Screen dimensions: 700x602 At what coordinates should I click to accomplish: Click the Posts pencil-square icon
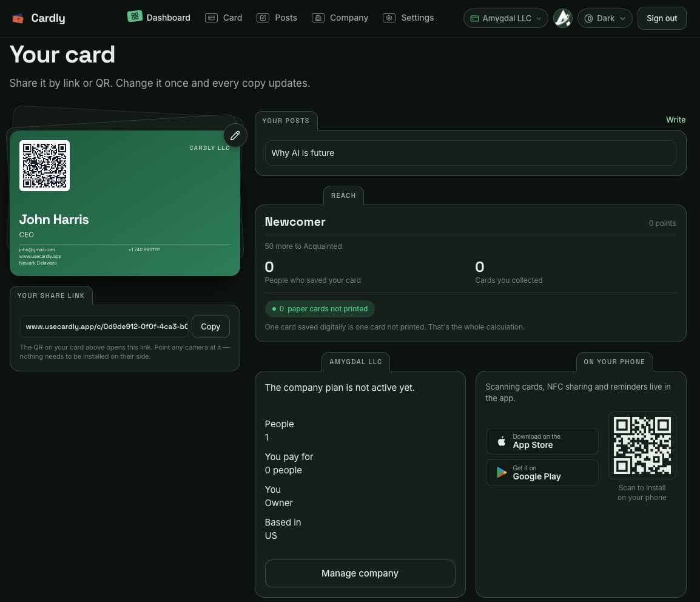[263, 18]
